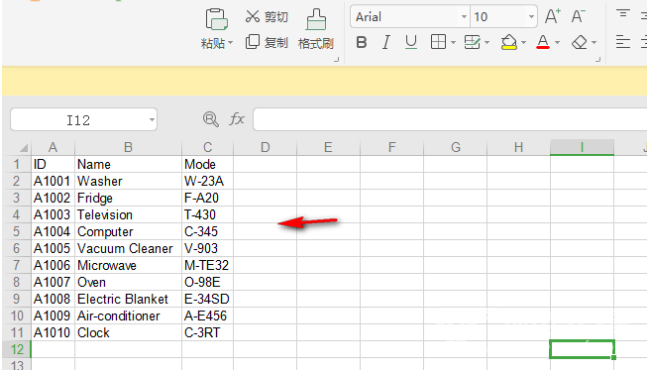The image size is (648, 374).
Task: Select the cell A-E456
Action: point(207,316)
